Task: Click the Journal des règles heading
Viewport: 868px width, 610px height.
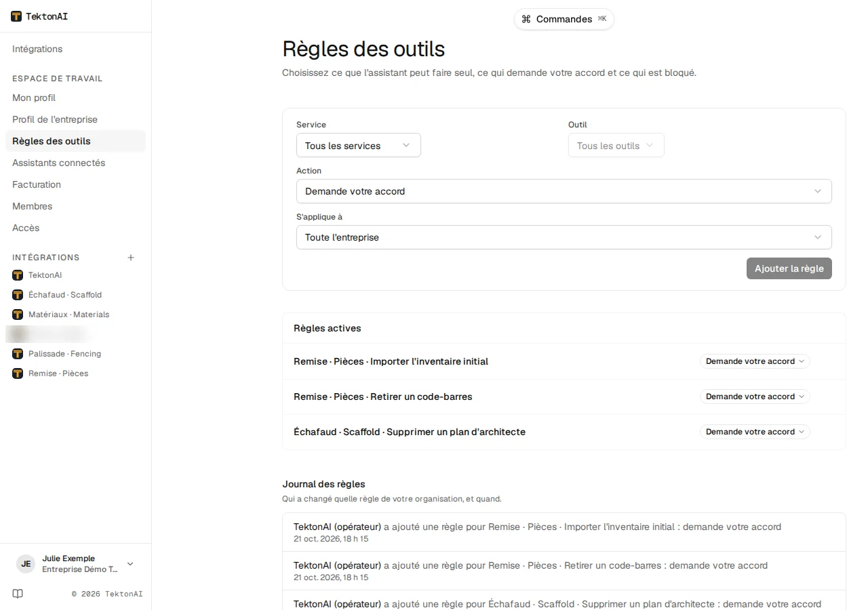Action: (x=323, y=484)
